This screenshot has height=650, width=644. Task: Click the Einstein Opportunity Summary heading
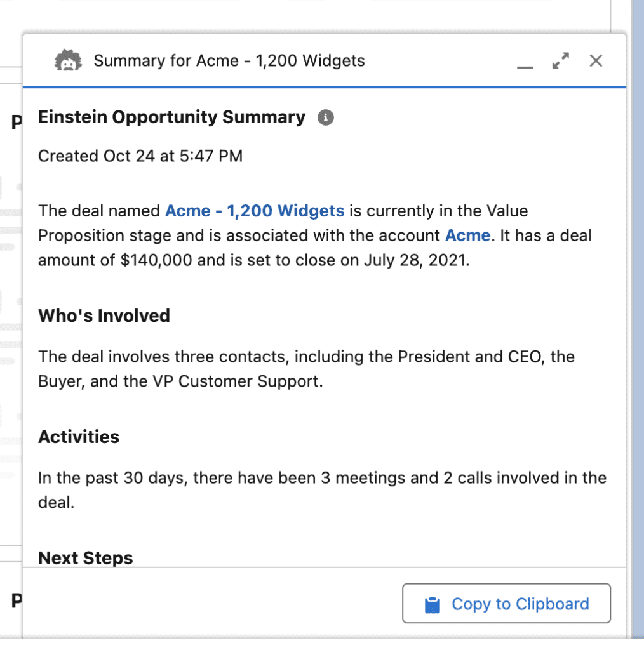171,117
